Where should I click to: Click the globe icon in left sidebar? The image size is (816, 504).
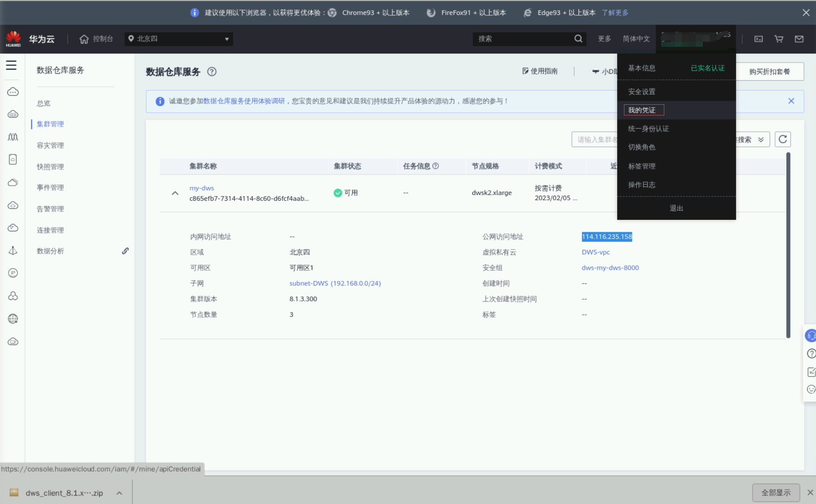13,319
